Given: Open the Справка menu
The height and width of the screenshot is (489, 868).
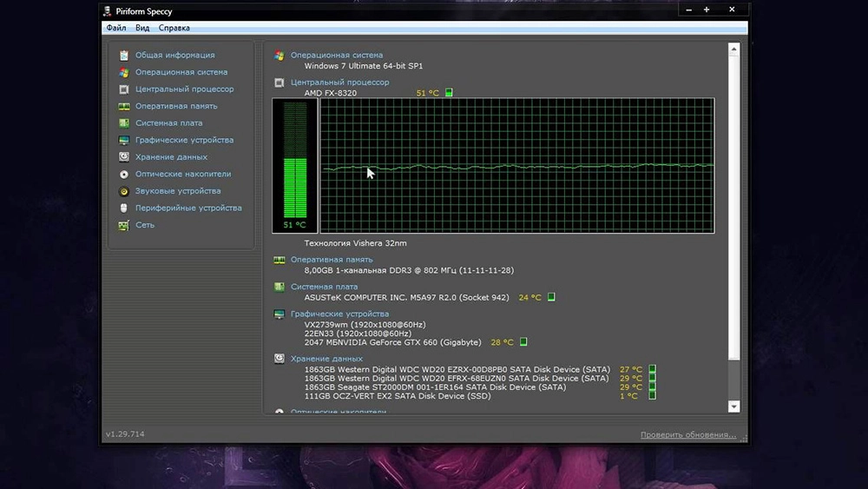Looking at the screenshot, I should point(174,28).
